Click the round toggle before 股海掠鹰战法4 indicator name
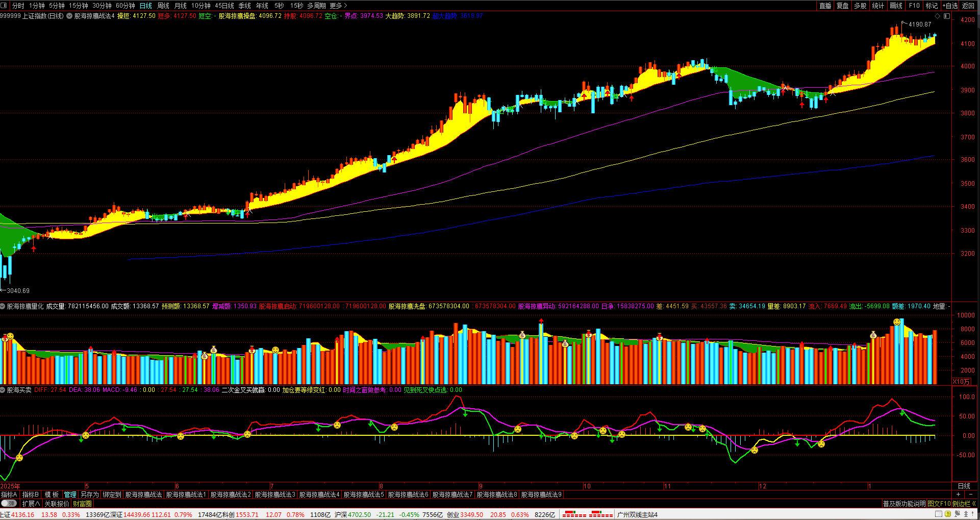This screenshot has width=980, height=520. [x=69, y=16]
